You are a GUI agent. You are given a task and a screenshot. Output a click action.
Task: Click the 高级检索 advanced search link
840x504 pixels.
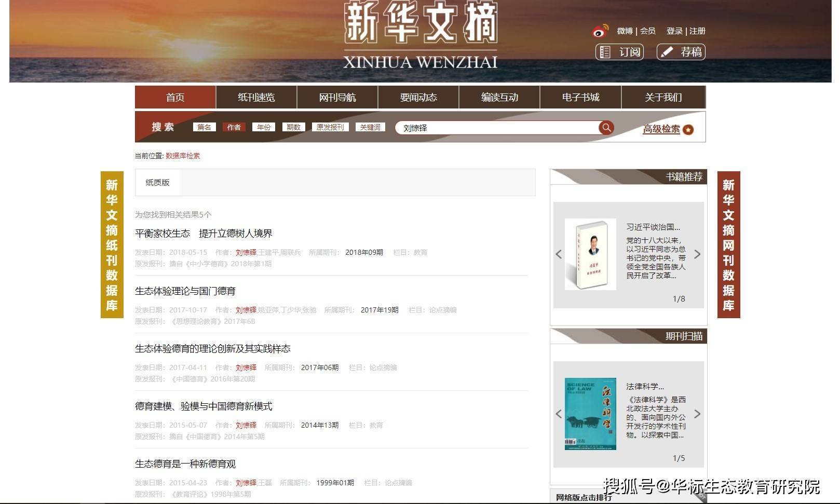tap(661, 129)
